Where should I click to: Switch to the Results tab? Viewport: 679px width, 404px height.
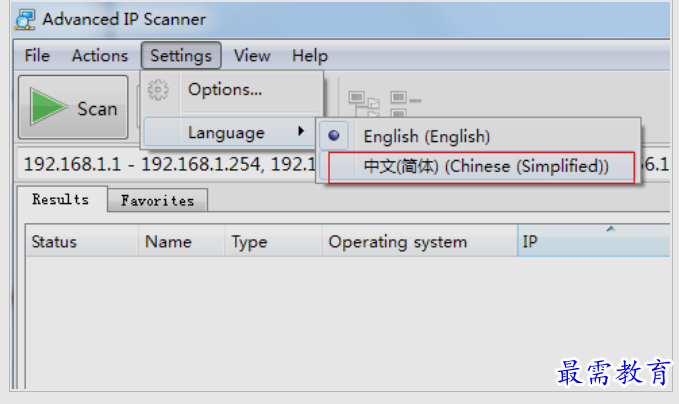coord(61,200)
